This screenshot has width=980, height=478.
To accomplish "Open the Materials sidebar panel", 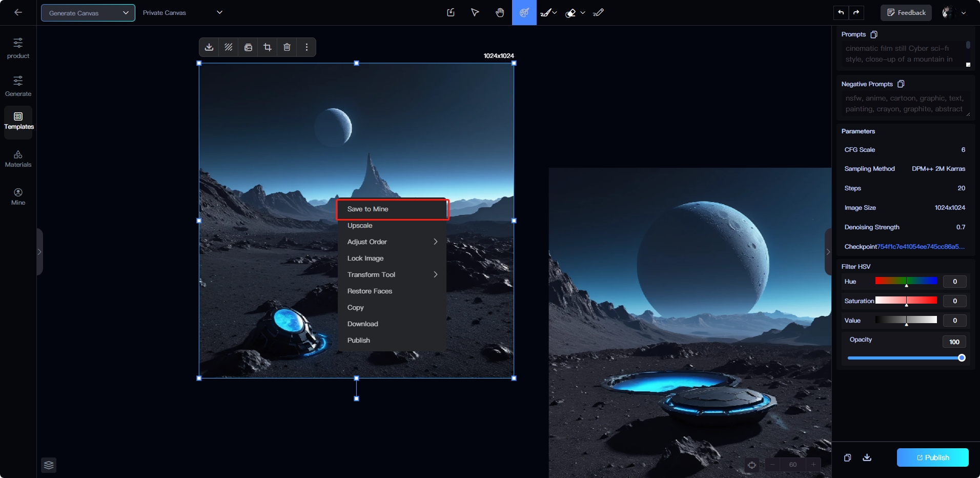I will [18, 159].
